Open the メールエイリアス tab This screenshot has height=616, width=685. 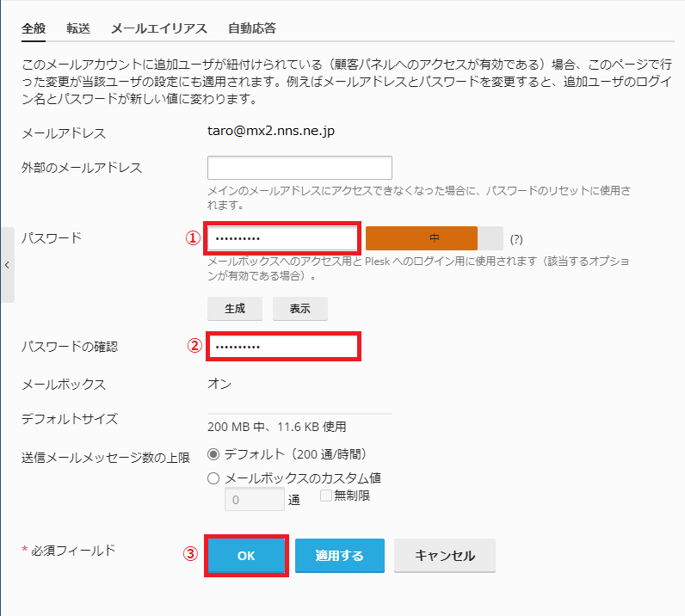(x=159, y=28)
